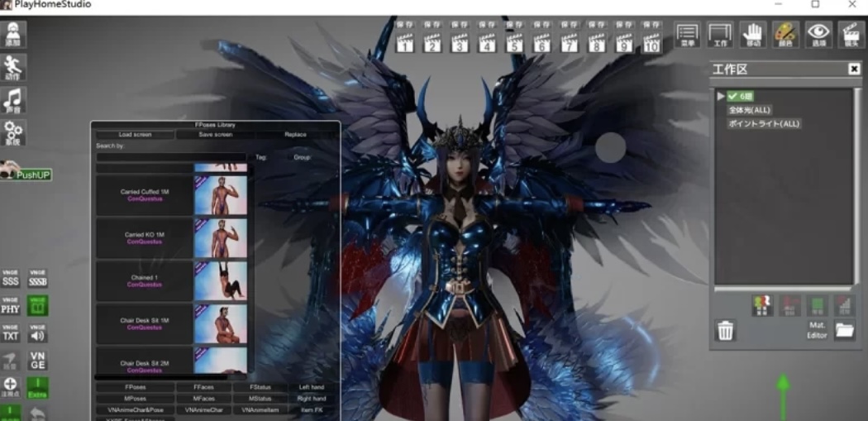Toggle the green check on 6组
The height and width of the screenshot is (421, 868).
point(733,97)
